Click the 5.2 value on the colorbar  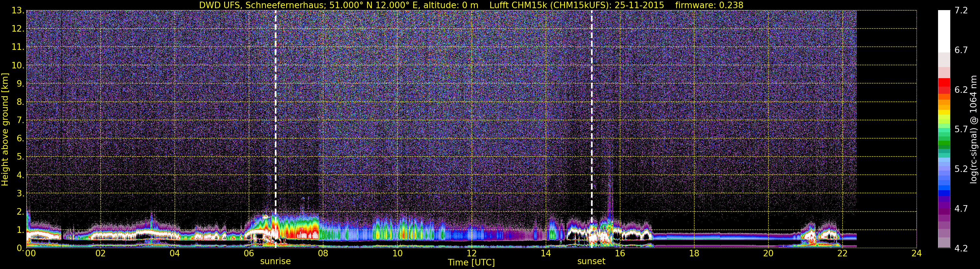tap(961, 169)
